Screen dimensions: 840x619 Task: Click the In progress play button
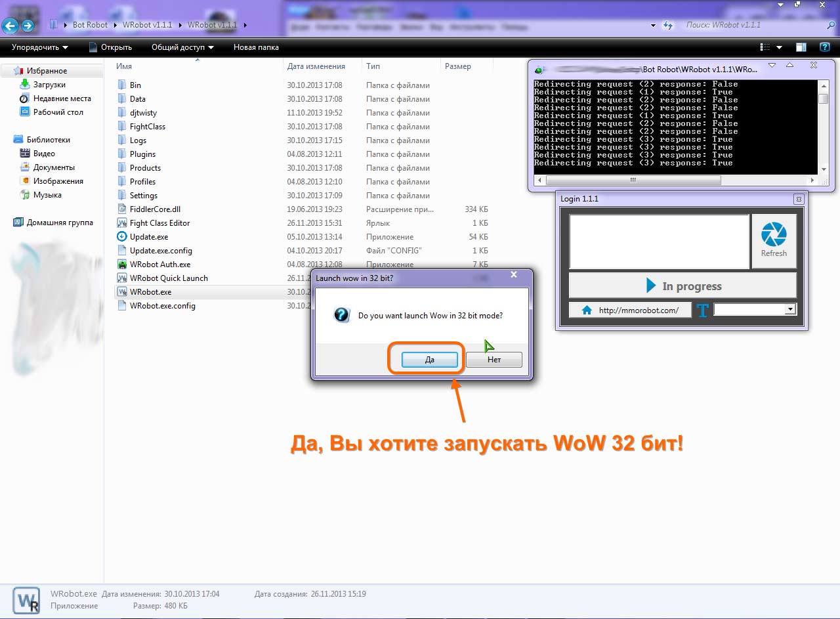682,286
